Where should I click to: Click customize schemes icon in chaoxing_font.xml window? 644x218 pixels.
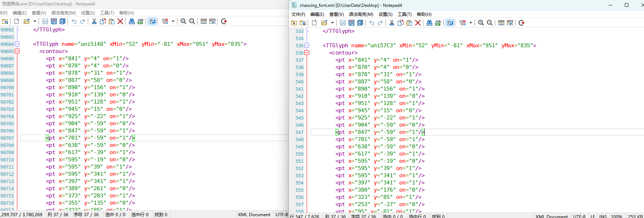tap(510, 23)
